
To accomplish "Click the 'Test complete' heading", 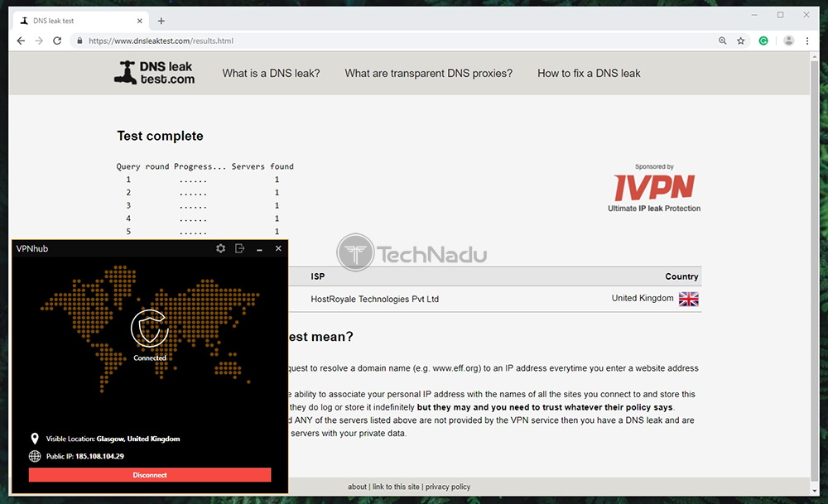I will pos(160,137).
